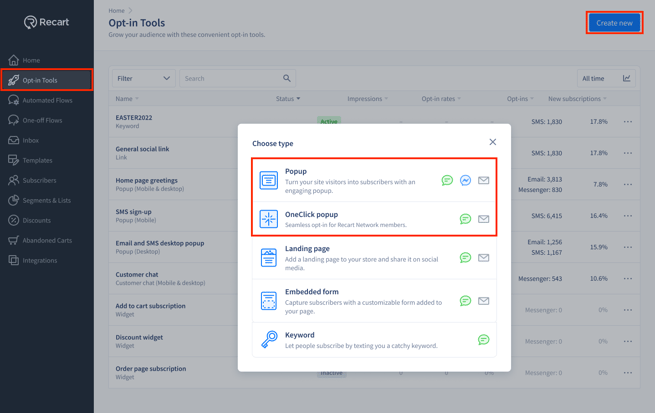This screenshot has width=655, height=413.
Task: Click the email icon on OneClick popup row
Action: click(483, 219)
